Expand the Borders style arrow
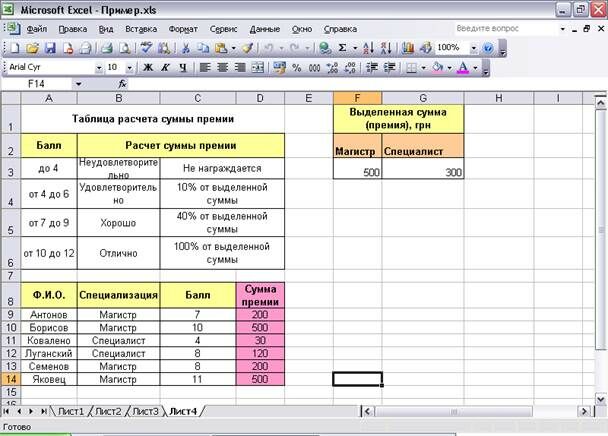608x436 pixels. pos(423,68)
